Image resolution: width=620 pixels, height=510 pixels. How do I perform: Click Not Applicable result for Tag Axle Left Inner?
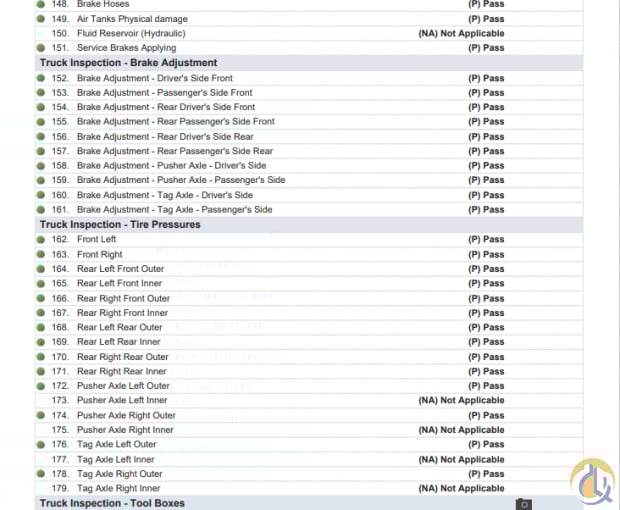pos(461,459)
